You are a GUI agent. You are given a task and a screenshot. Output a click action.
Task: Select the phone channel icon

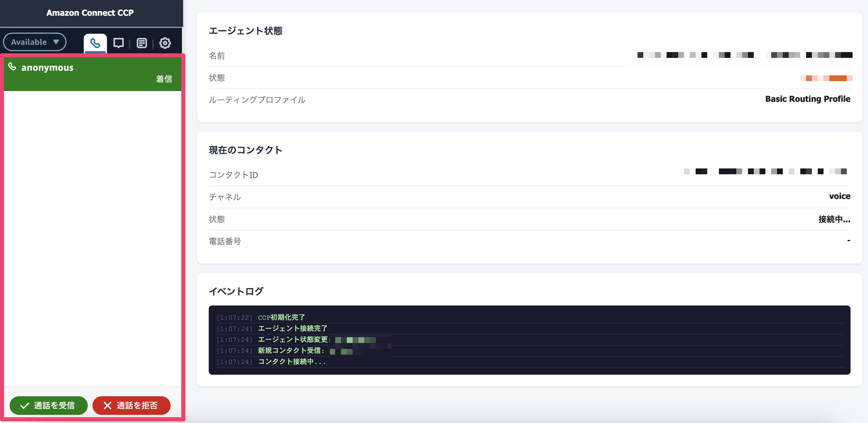(x=95, y=43)
